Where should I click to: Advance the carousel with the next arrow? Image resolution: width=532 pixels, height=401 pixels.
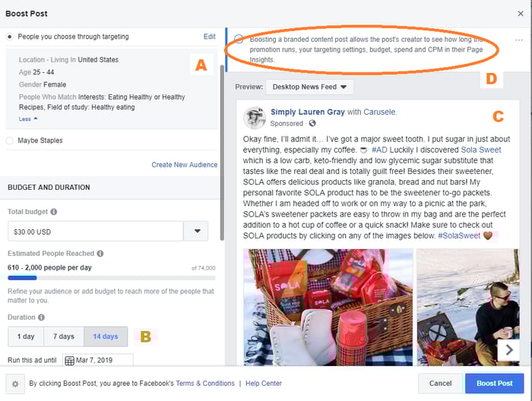click(508, 349)
